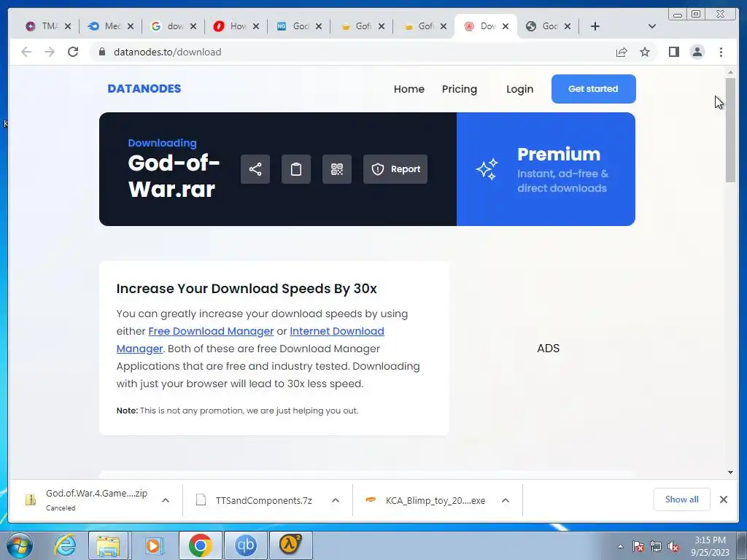Switch to the Med tab
Viewport: 747px width, 560px height.
pos(107,26)
